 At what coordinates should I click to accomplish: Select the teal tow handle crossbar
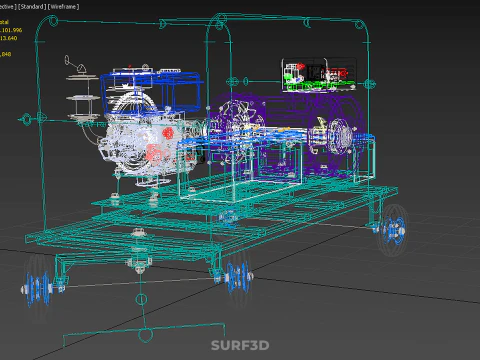pyautogui.click(x=144, y=333)
